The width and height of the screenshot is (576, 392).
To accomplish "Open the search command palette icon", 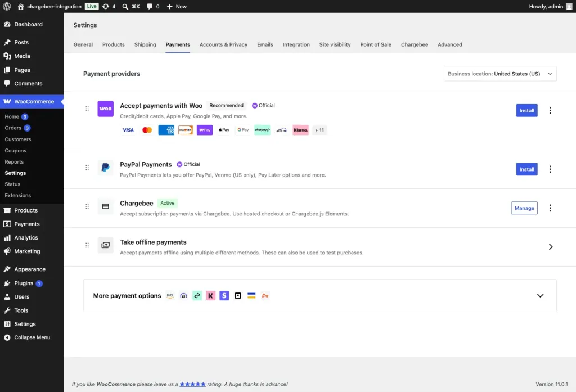I will pyautogui.click(x=125, y=6).
